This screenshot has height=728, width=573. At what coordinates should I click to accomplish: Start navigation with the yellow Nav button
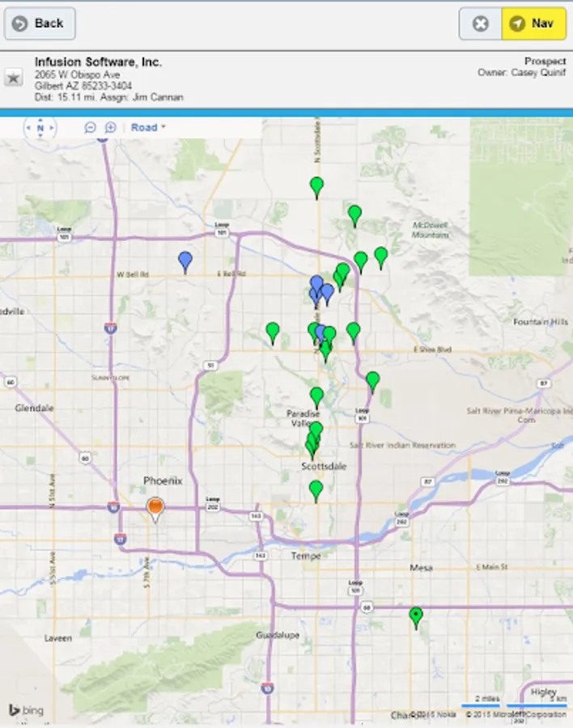click(x=533, y=23)
